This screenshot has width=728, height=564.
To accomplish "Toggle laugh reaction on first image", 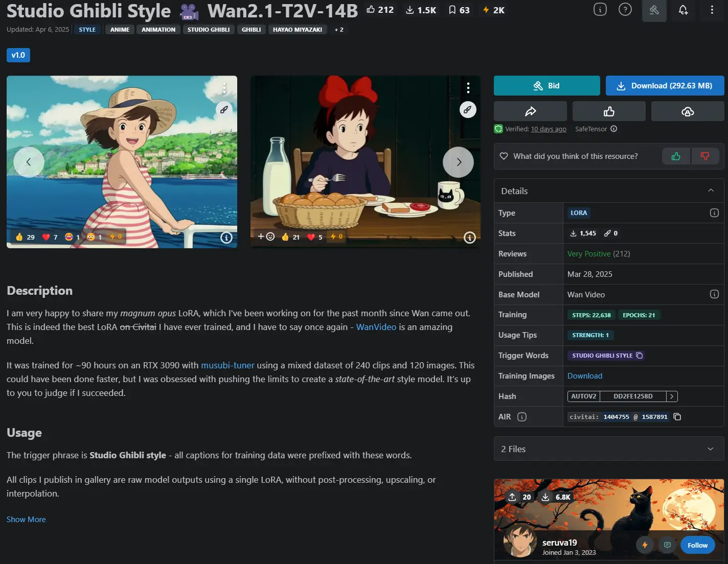I will tap(72, 237).
